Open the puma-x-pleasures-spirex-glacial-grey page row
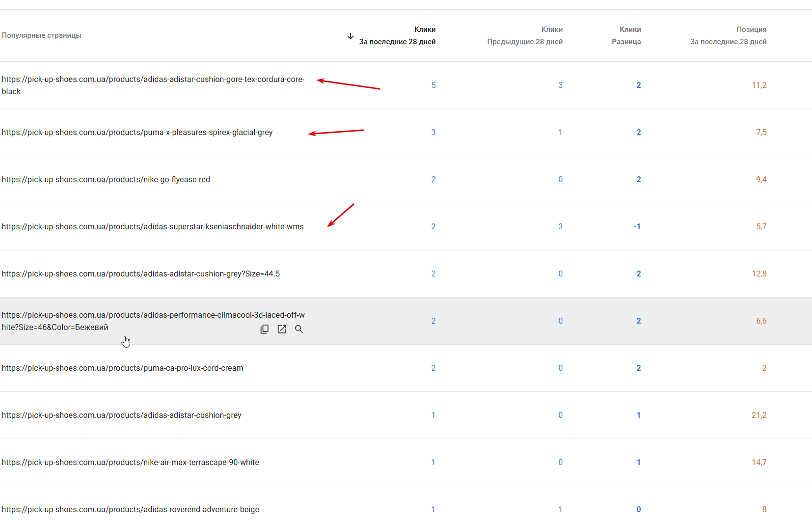Screen dimensions: 812x522 [x=137, y=133]
